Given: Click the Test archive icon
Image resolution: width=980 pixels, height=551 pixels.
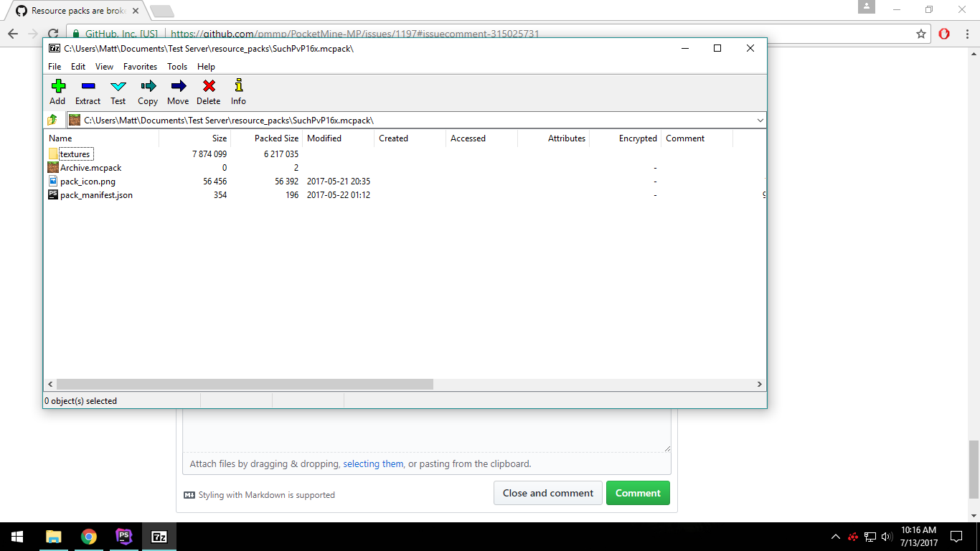Looking at the screenshot, I should point(118,90).
